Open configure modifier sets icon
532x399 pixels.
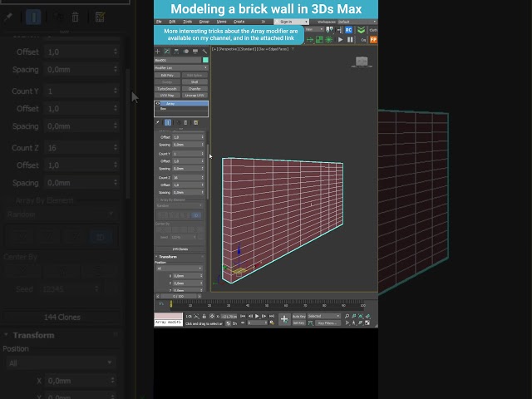coord(196,122)
